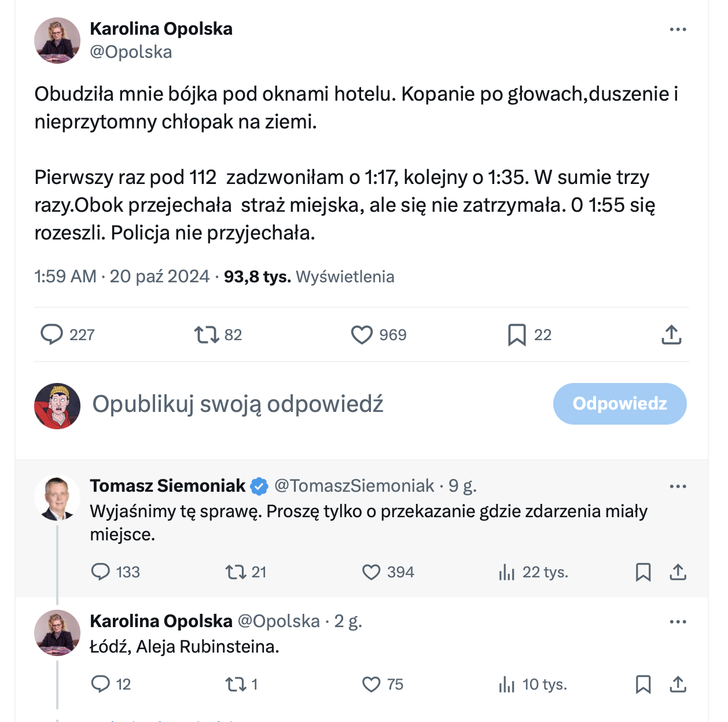This screenshot has width=728, height=722.
Task: View analytics of Siemoniak's reply, 22 tys.
Action: (x=507, y=572)
